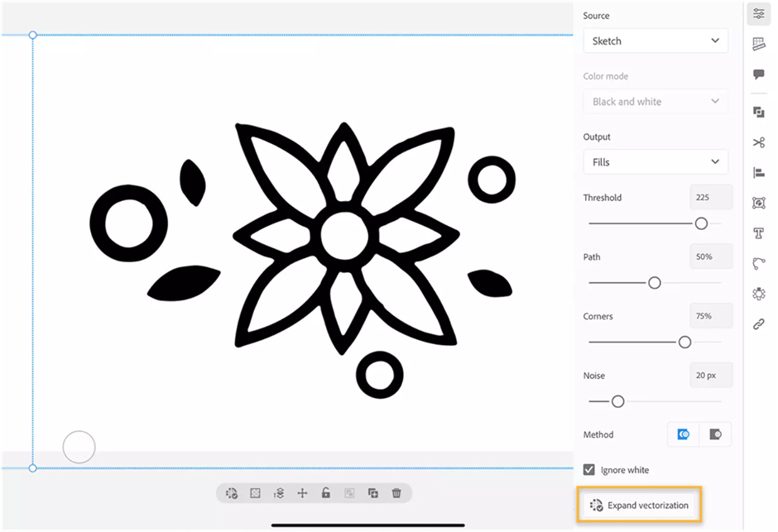Switch to the second Method option
The width and height of the screenshot is (778, 532).
(714, 434)
